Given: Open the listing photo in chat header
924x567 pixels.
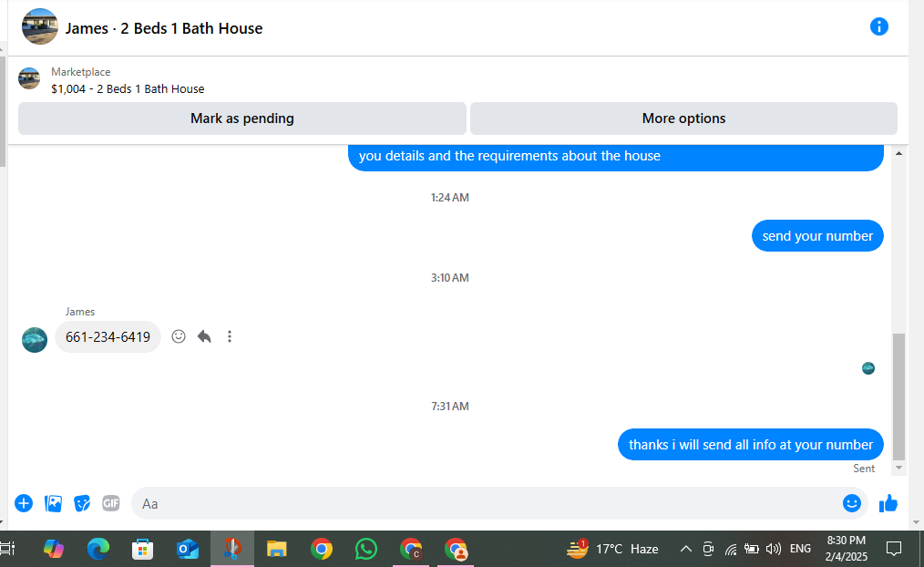Looking at the screenshot, I should tap(40, 26).
